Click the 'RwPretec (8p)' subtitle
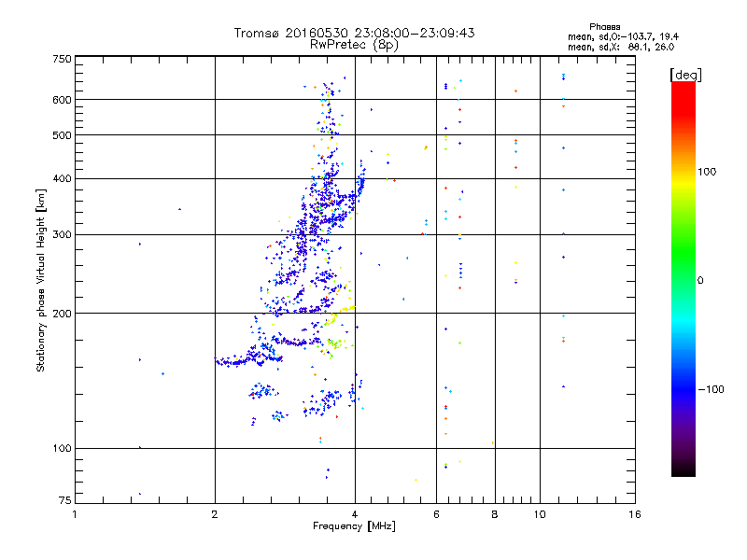Image resolution: width=747 pixels, height=560 pixels. coord(354,45)
